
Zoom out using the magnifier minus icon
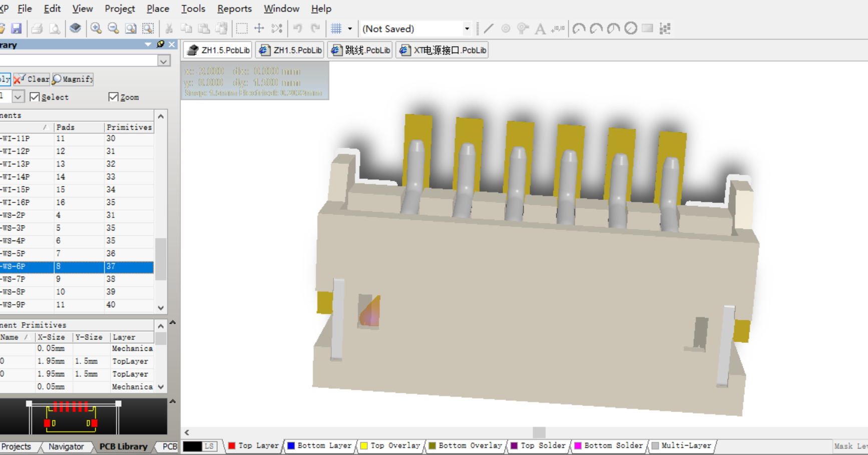click(114, 29)
